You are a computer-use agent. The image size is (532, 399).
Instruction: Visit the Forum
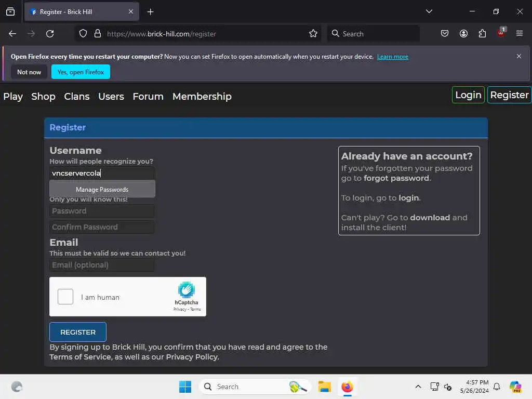(x=148, y=96)
